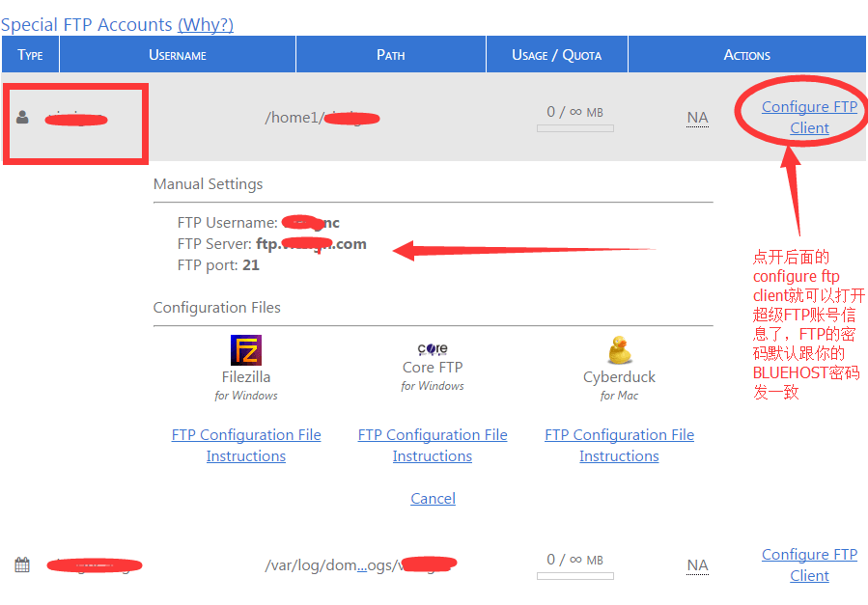868x605 pixels.
Task: Click the Cyberduck duck icon
Action: (x=619, y=349)
